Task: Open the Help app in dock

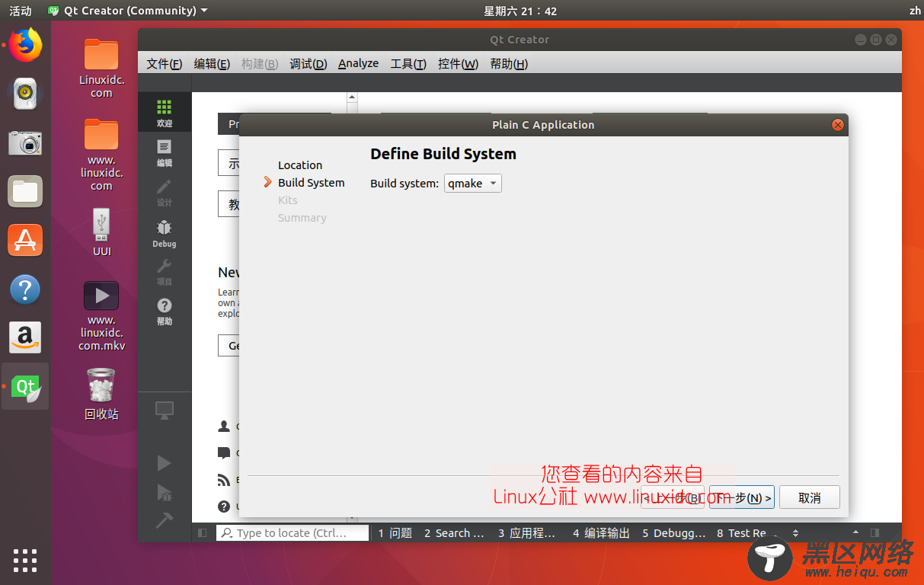Action: (x=25, y=289)
